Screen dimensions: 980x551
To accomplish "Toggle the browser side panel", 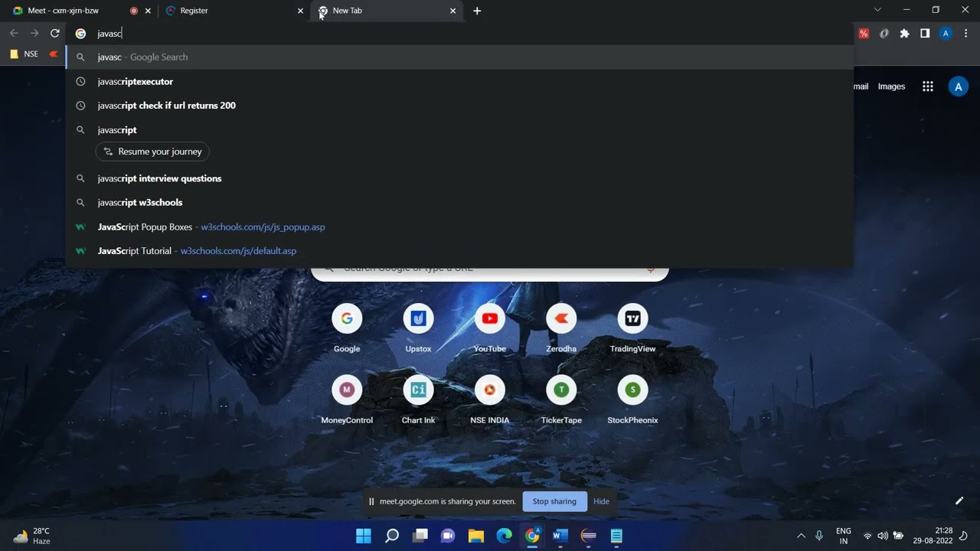I will tap(925, 34).
